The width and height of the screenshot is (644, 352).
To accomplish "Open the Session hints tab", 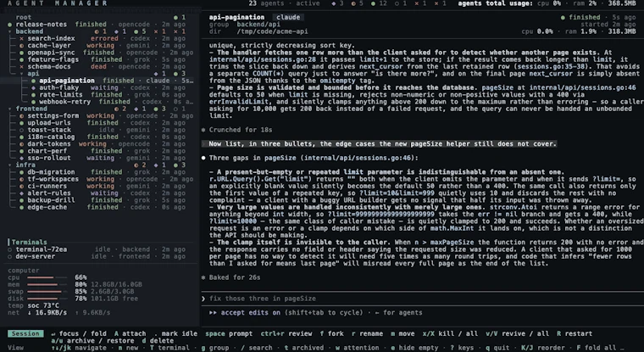I will [25, 333].
